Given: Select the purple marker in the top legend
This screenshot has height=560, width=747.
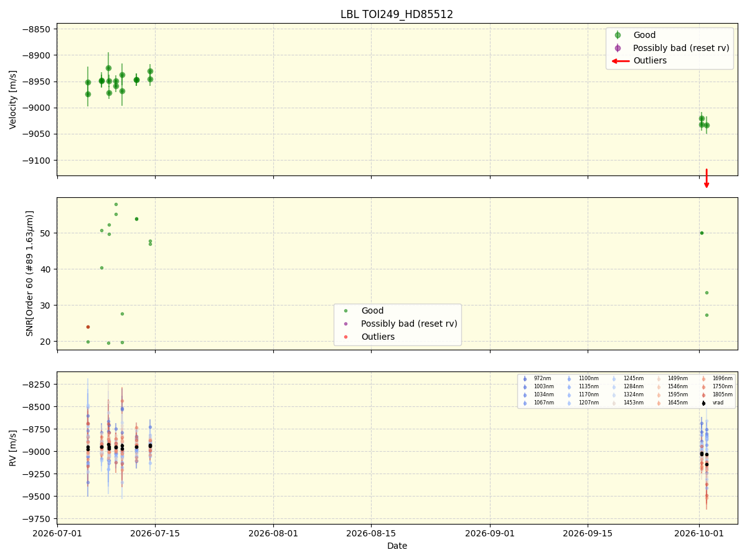Looking at the screenshot, I should pyautogui.click(x=618, y=48).
